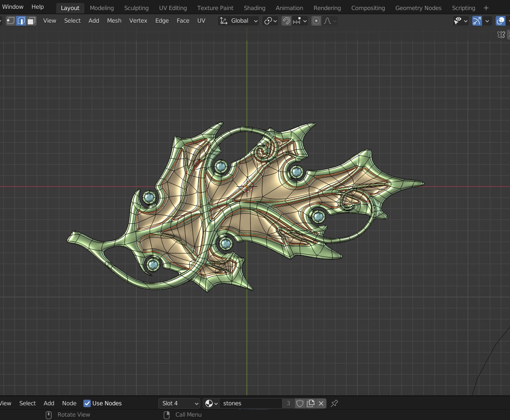Open the material browse dropdown
This screenshot has width=510, height=420.
[211, 403]
